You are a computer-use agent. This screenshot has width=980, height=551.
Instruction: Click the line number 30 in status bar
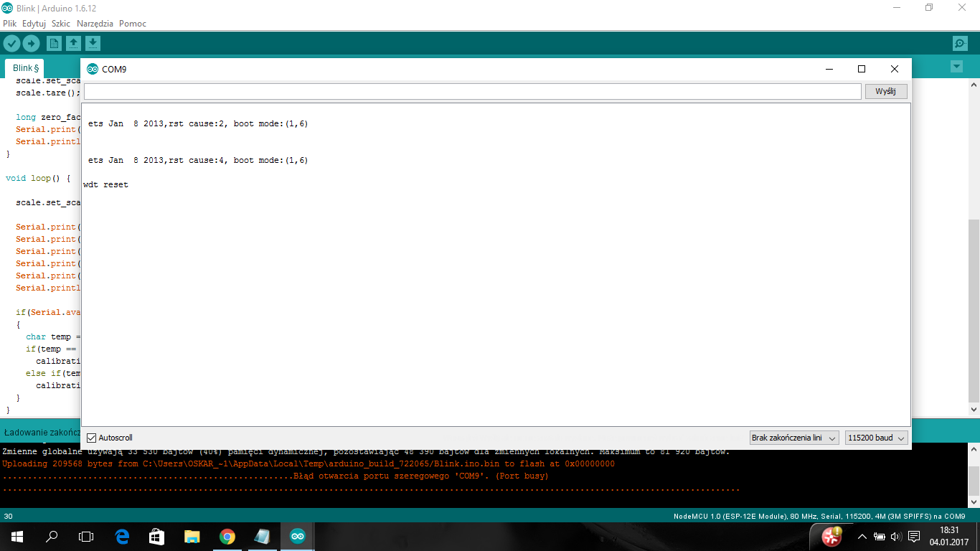(8, 517)
